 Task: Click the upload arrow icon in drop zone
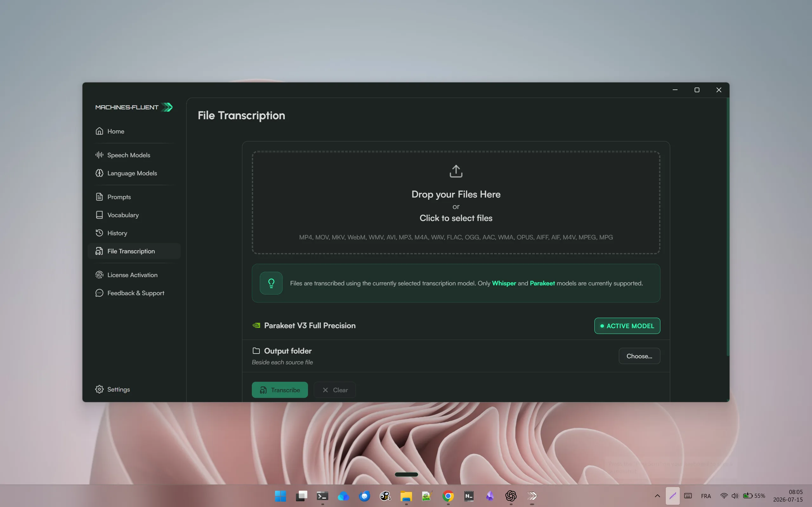(456, 171)
